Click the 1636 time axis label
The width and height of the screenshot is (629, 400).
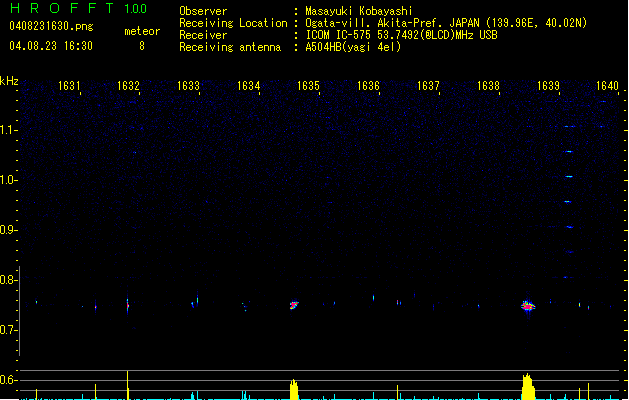(x=368, y=86)
